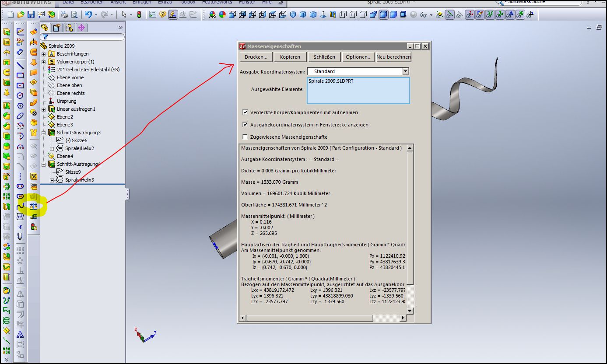Select the shaded with edges display style
Screen dimensions: 607x364
[383, 14]
